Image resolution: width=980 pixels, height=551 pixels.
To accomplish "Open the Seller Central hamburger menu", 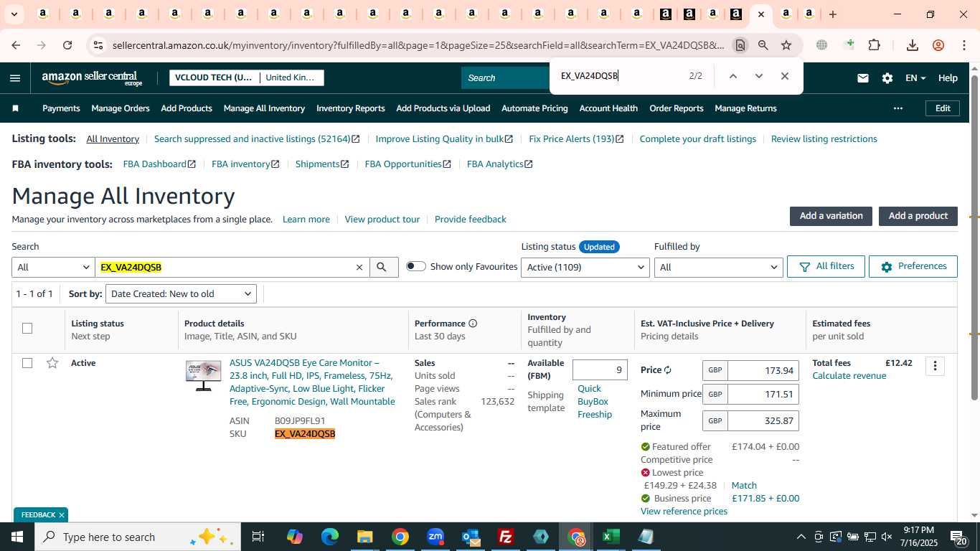I will (15, 78).
